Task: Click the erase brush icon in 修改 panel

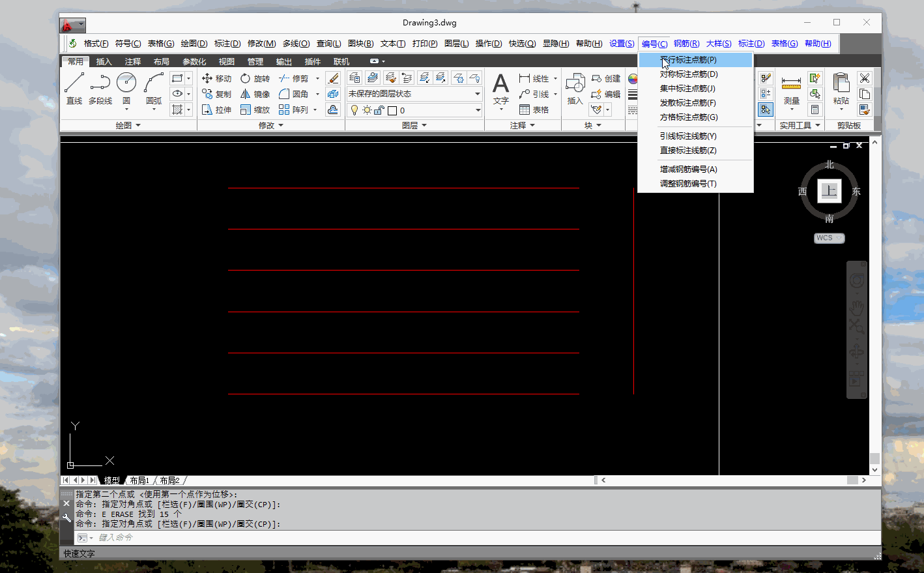Action: point(333,78)
